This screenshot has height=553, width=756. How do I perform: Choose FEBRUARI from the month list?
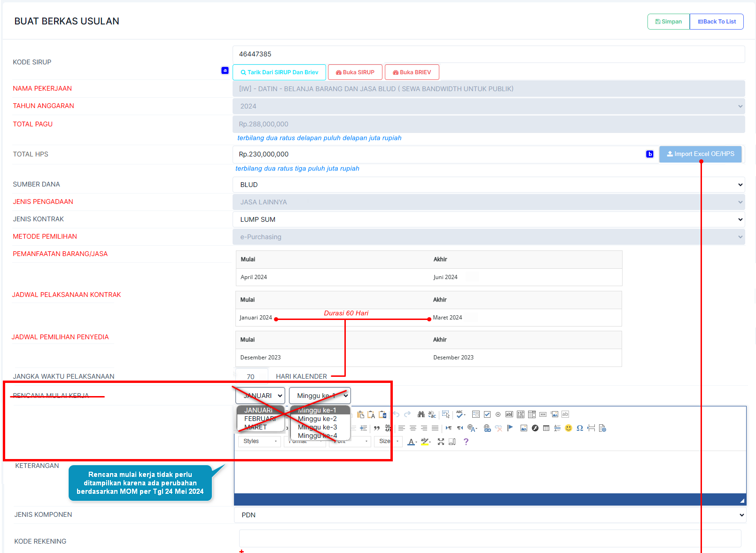(x=260, y=419)
